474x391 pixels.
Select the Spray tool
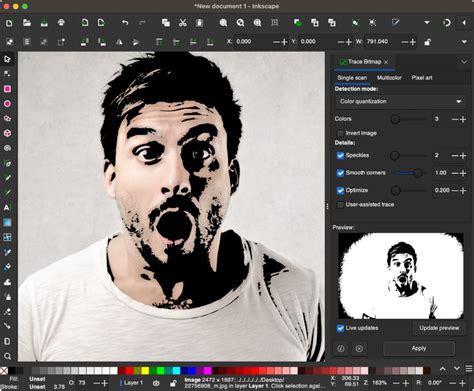pyautogui.click(x=7, y=297)
